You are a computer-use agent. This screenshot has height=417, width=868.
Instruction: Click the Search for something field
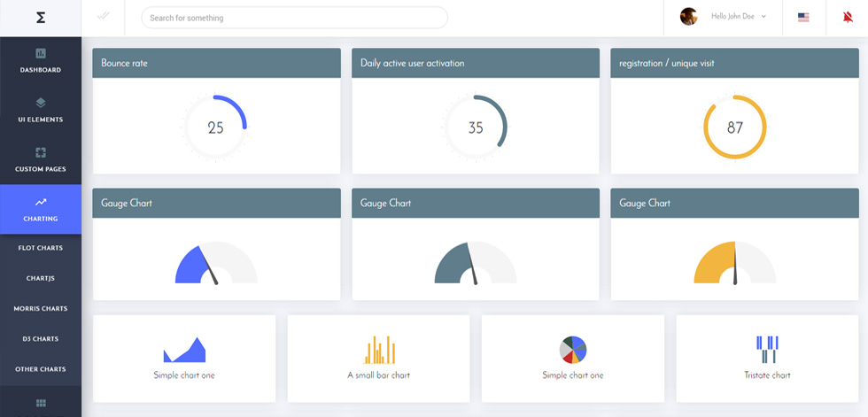[x=294, y=18]
